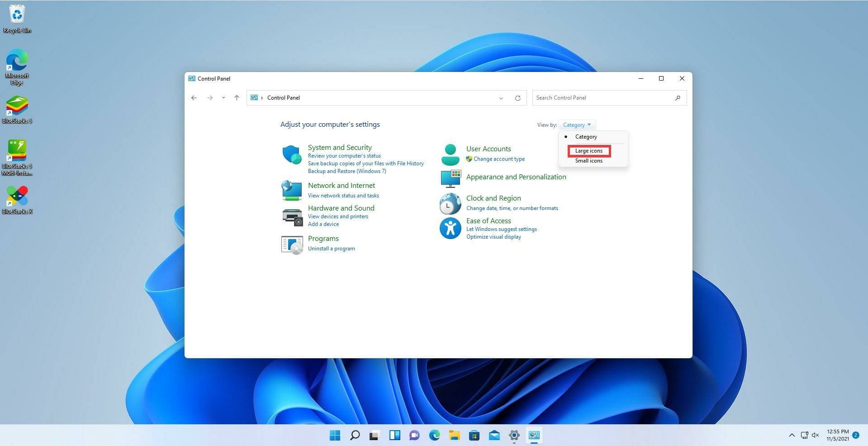
Task: Open the Hardware and Sound printer icon
Action: pyautogui.click(x=292, y=217)
